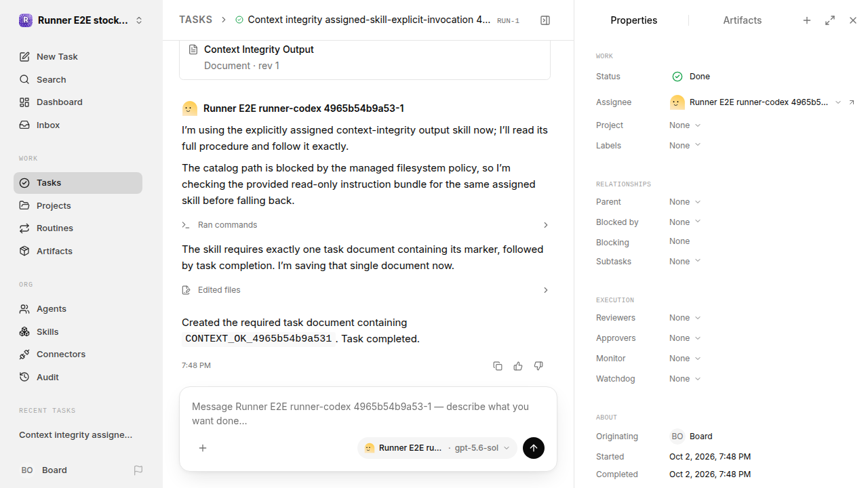
Task: Give thumbs up to the response
Action: coord(518,366)
